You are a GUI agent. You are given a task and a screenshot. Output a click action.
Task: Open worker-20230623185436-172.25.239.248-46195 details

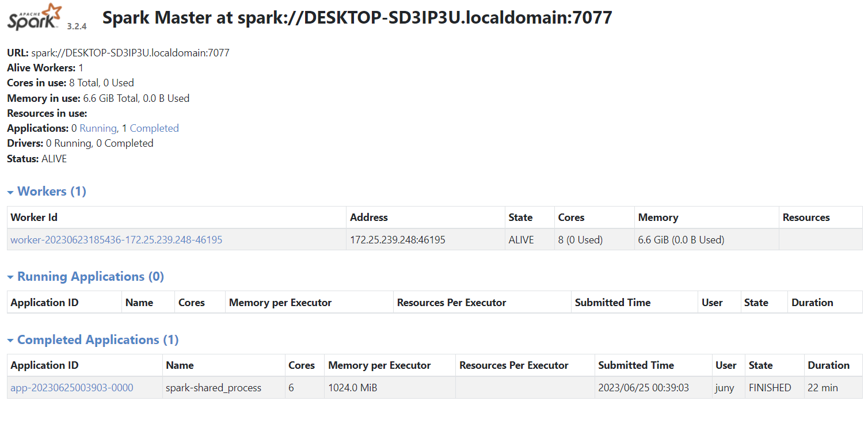[x=116, y=240]
